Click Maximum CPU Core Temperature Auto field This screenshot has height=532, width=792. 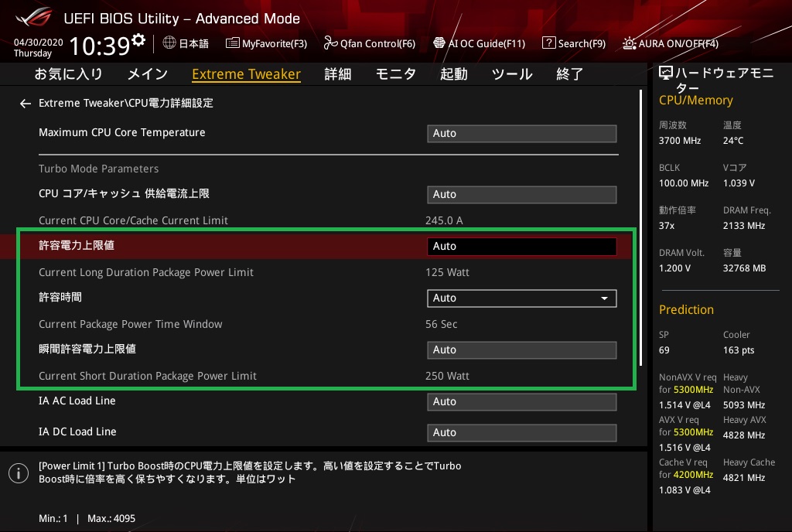(522, 133)
